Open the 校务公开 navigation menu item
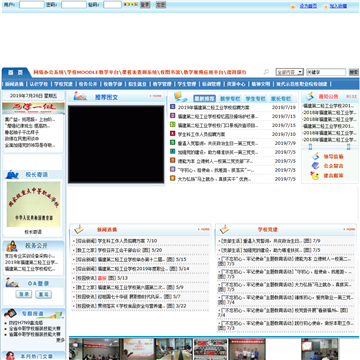Viewport: 360px width, 360px height. [88, 84]
